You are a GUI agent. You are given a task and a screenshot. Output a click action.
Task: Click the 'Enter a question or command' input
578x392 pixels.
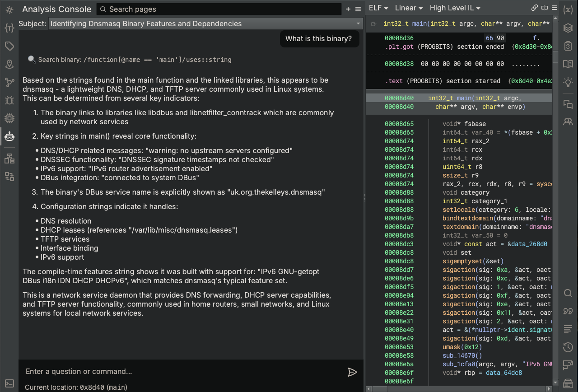(x=183, y=372)
